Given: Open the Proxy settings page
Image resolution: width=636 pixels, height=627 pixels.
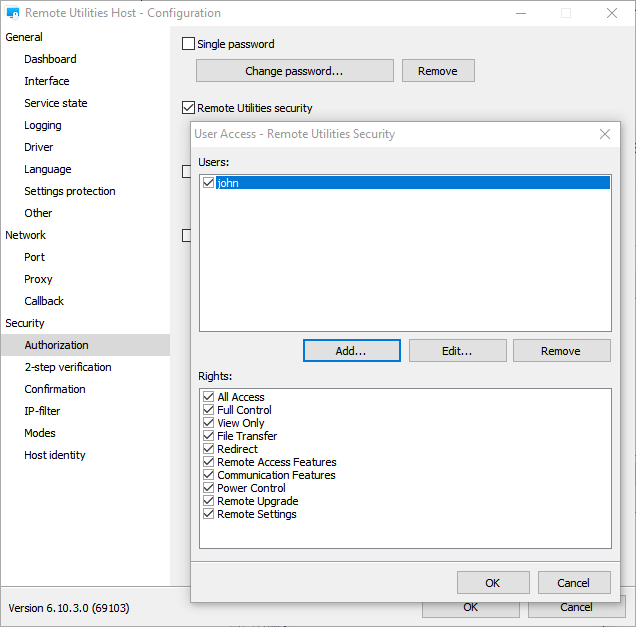Looking at the screenshot, I should (x=38, y=279).
